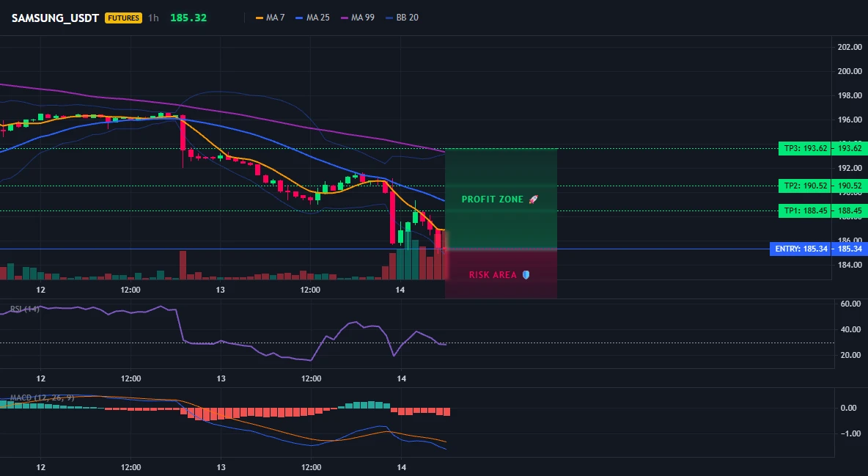Click the 14 date label on RSI axis
This screenshot has height=476, width=868.
click(401, 378)
